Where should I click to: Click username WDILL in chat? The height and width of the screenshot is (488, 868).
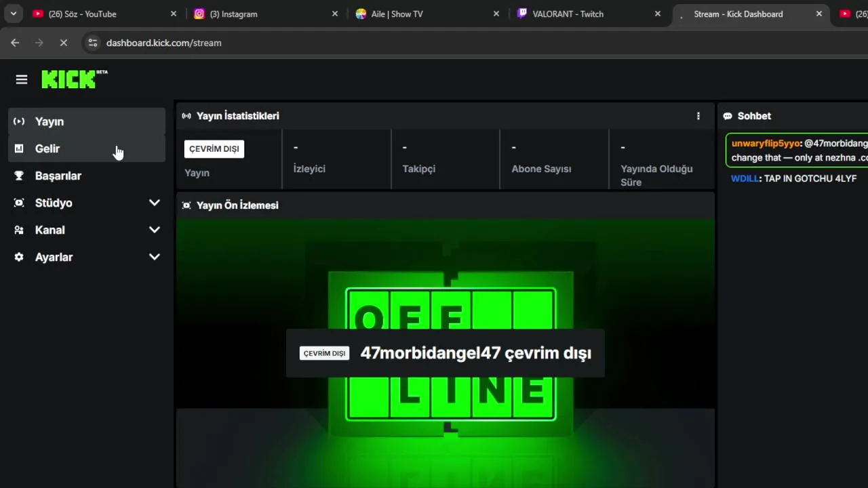[x=745, y=178]
